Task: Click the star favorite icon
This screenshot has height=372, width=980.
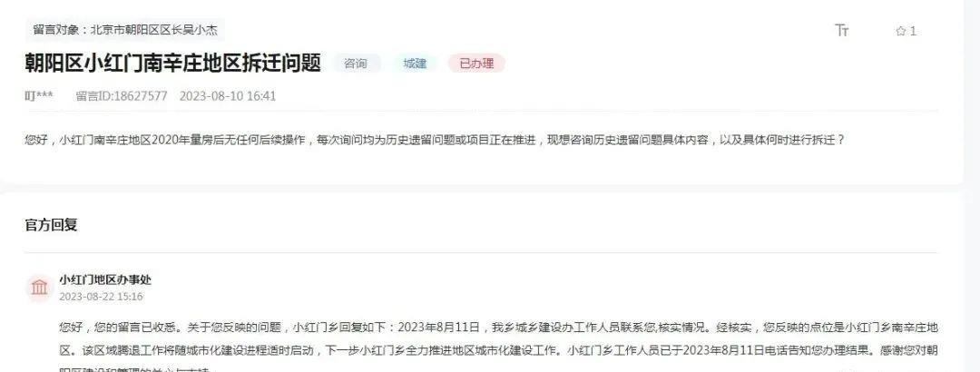Action: tap(901, 31)
